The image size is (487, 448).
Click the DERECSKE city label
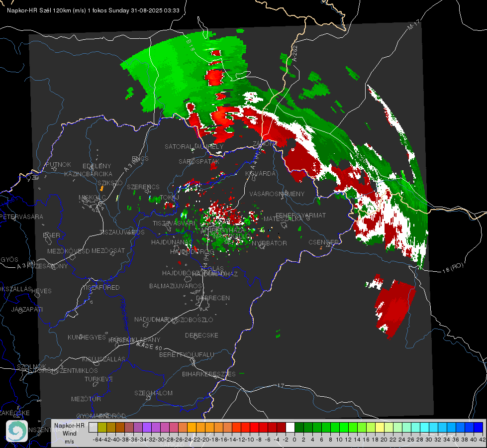[x=201, y=335]
